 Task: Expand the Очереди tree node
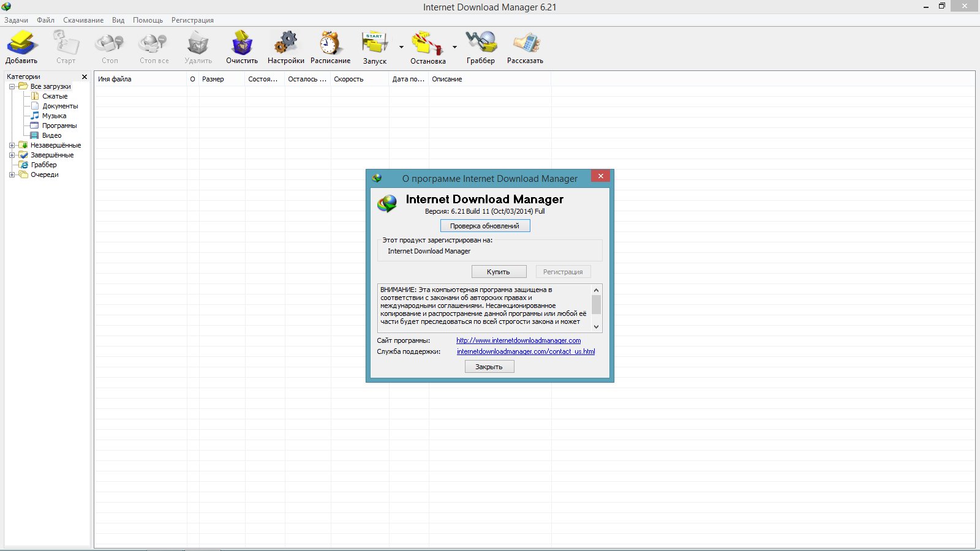point(12,174)
